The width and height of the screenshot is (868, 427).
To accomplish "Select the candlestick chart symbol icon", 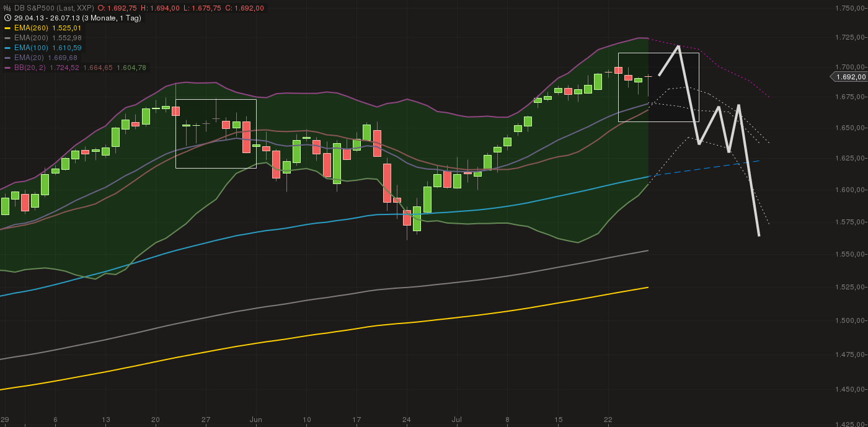I will (x=6, y=7).
